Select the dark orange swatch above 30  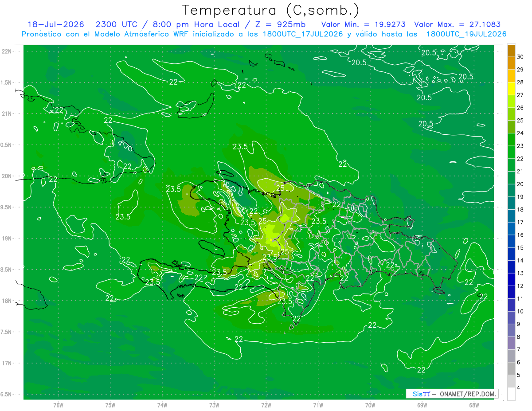point(511,51)
